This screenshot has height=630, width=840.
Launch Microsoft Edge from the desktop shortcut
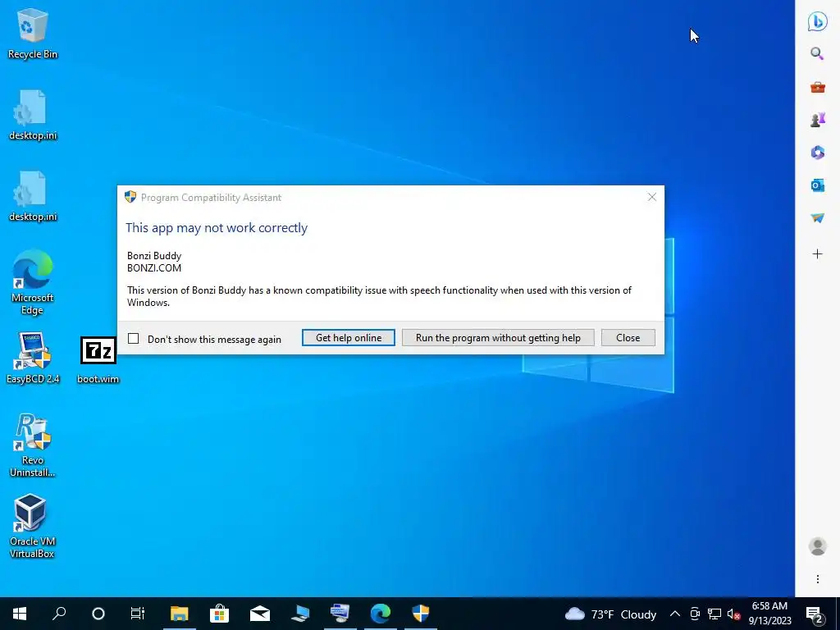tap(32, 282)
